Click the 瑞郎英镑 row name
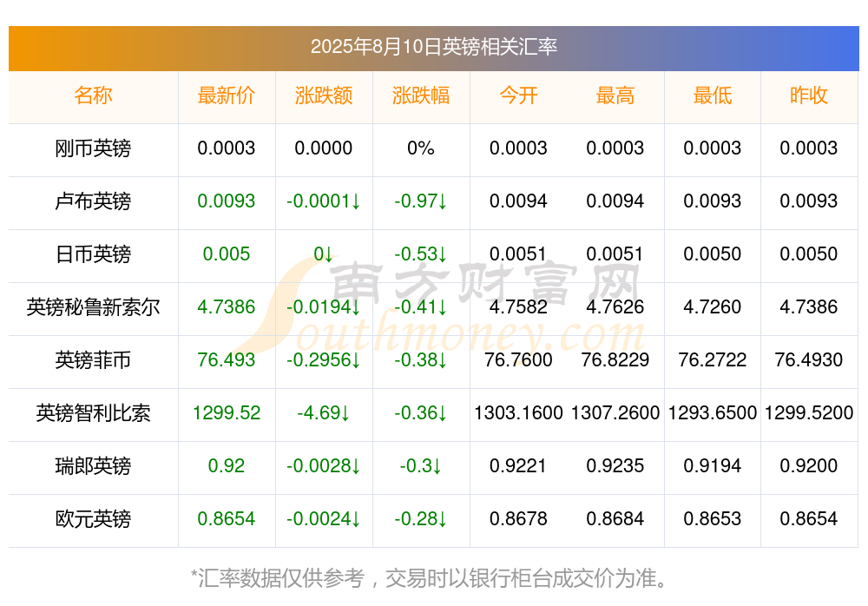Screen dimensions: 868x606 click(93, 466)
